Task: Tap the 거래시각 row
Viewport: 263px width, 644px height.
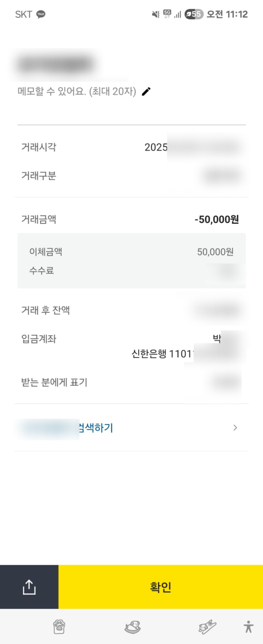Action: click(131, 147)
